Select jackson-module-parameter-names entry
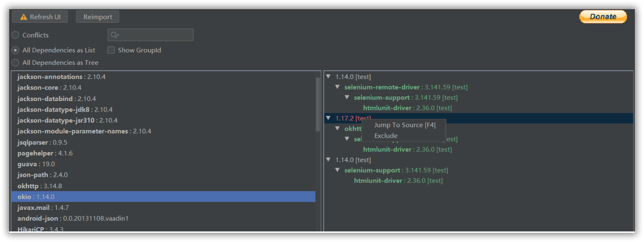 tap(164, 131)
